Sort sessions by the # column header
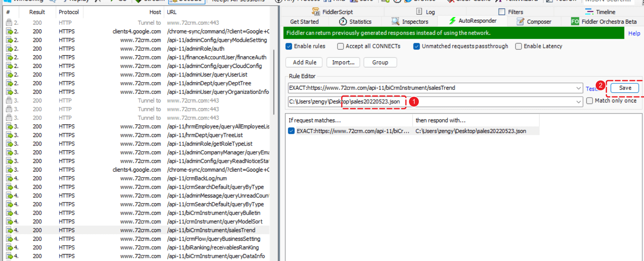This screenshot has width=644, height=261. (x=8, y=12)
